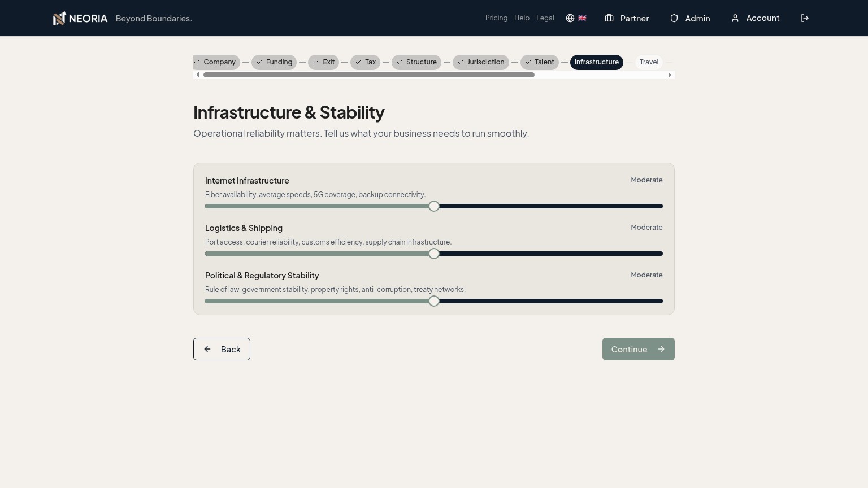Go to the Funding step
Image resolution: width=868 pixels, height=488 pixels.
(274, 62)
